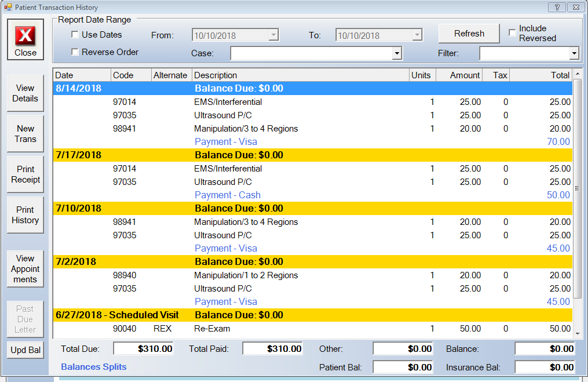
Task: Click Print Receipt
Action: pos(25,174)
